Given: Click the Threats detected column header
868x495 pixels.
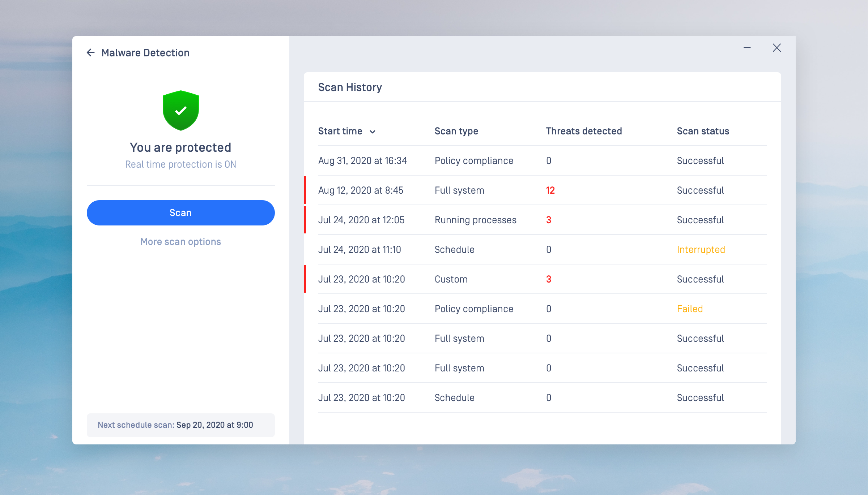Looking at the screenshot, I should [584, 131].
